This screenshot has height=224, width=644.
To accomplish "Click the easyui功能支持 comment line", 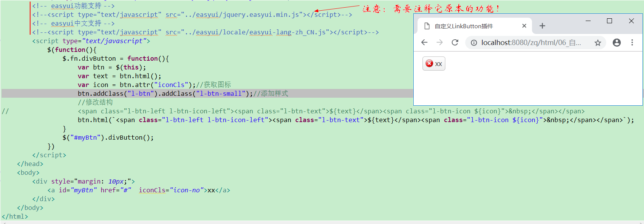I will (x=73, y=6).
